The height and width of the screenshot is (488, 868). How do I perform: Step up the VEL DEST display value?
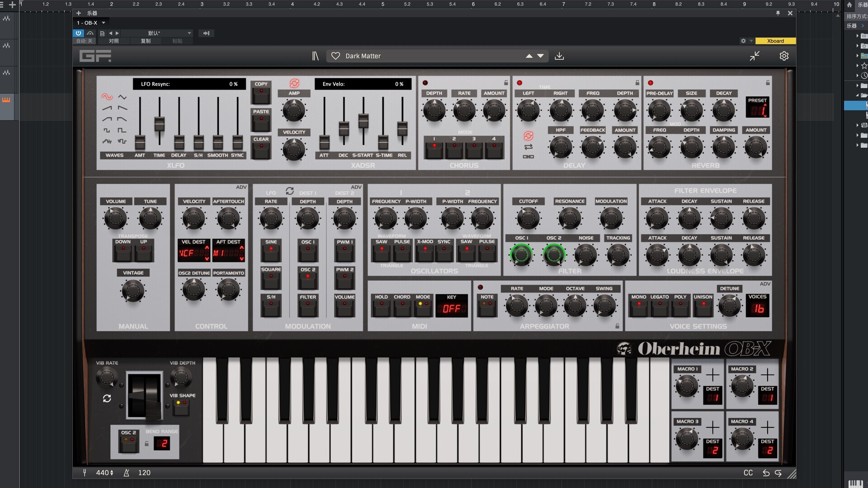pos(207,248)
